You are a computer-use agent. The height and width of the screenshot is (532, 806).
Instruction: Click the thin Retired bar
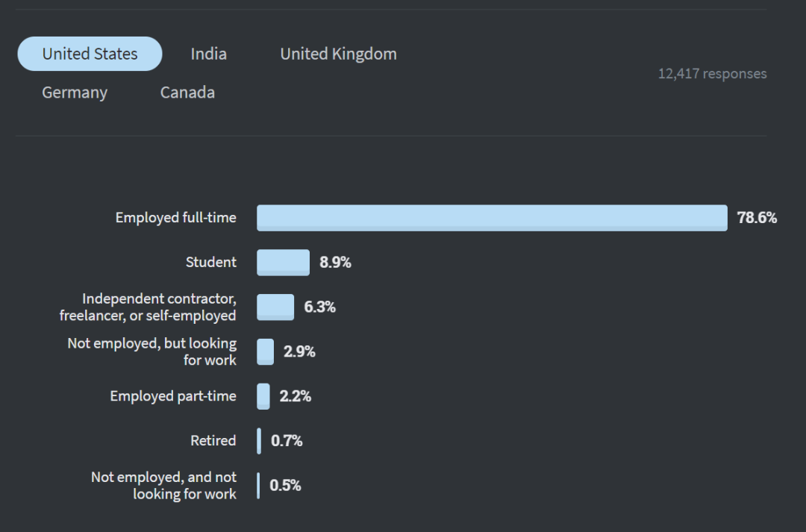[259, 441]
